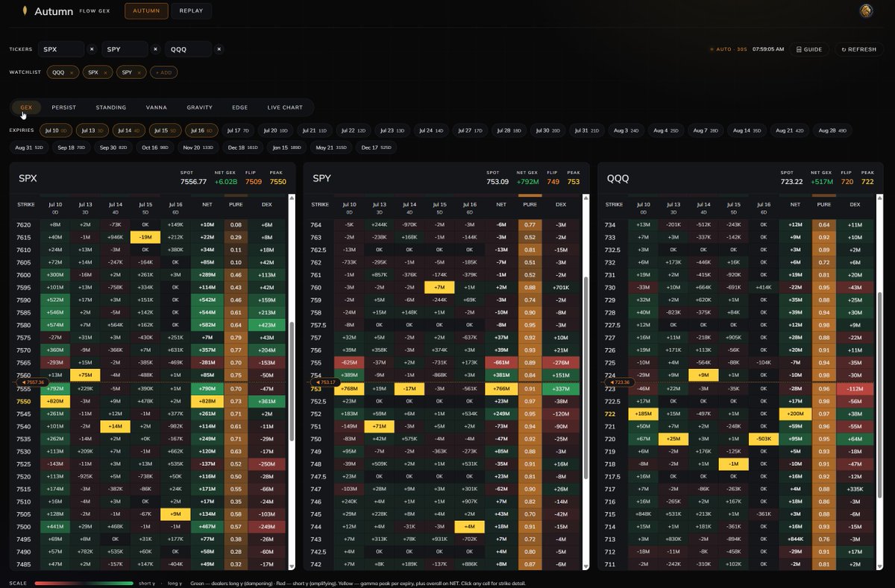
Task: Deselect the Jul 15 5D expiry chip
Action: tap(166, 130)
